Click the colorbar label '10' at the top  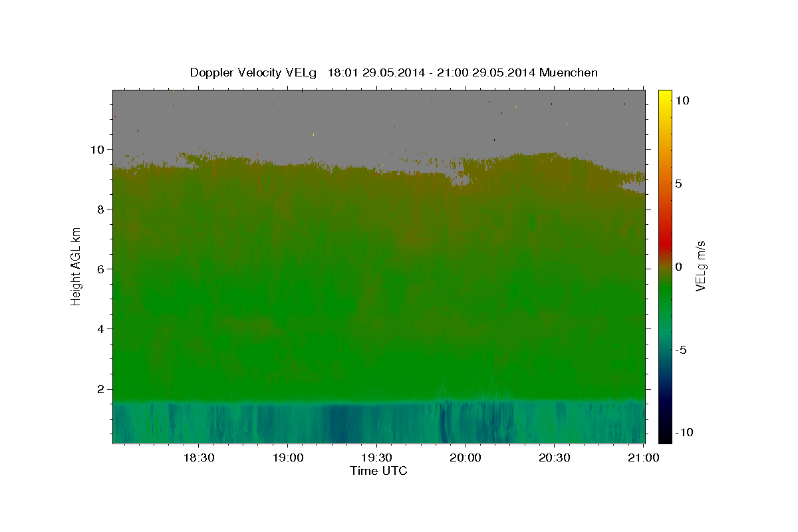coord(682,100)
